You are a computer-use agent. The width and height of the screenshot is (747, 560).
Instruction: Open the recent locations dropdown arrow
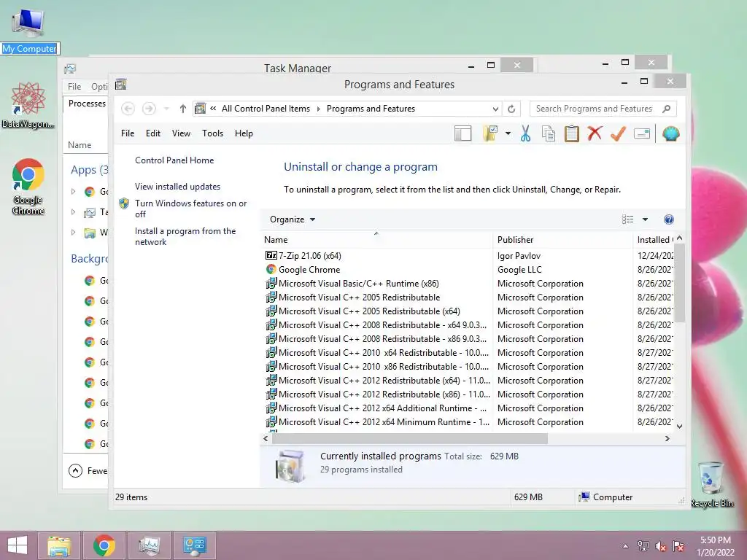pos(166,109)
